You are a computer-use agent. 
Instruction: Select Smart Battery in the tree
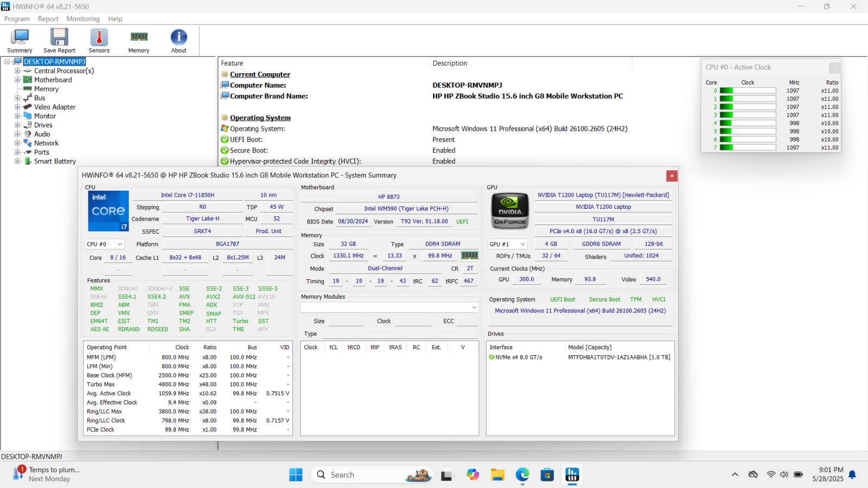tap(55, 161)
